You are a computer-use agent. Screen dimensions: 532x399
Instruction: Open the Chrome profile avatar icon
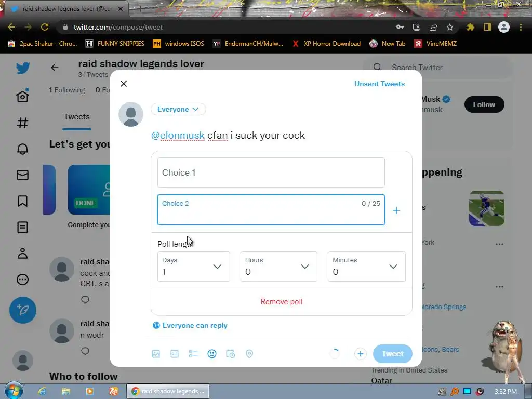504,27
